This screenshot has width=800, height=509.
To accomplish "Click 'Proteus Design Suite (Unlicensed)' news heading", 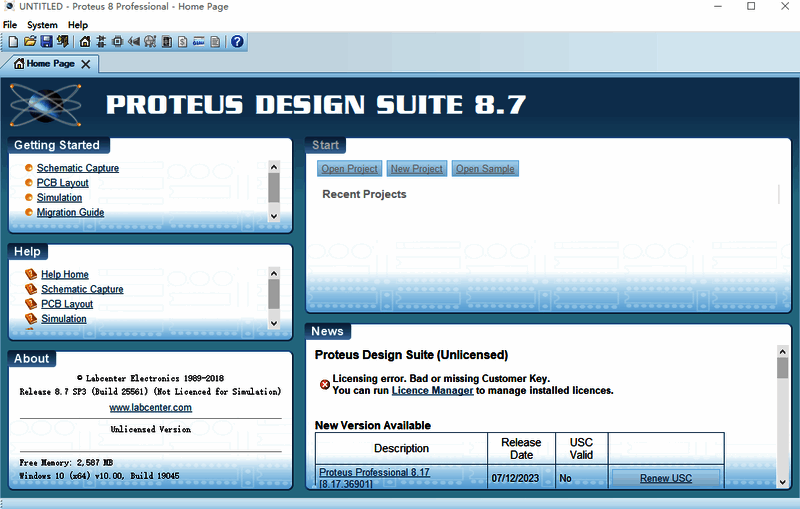I will tap(411, 355).
